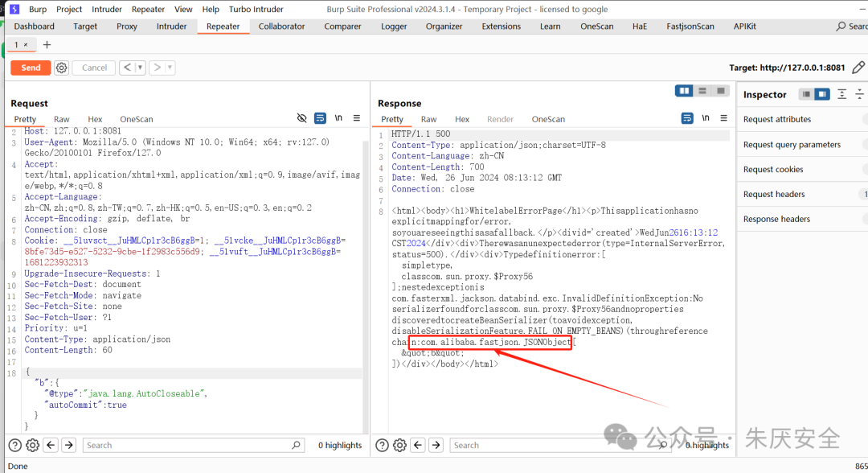Image resolution: width=868 pixels, height=473 pixels.
Task: Go to previous request in history
Action: [127, 68]
